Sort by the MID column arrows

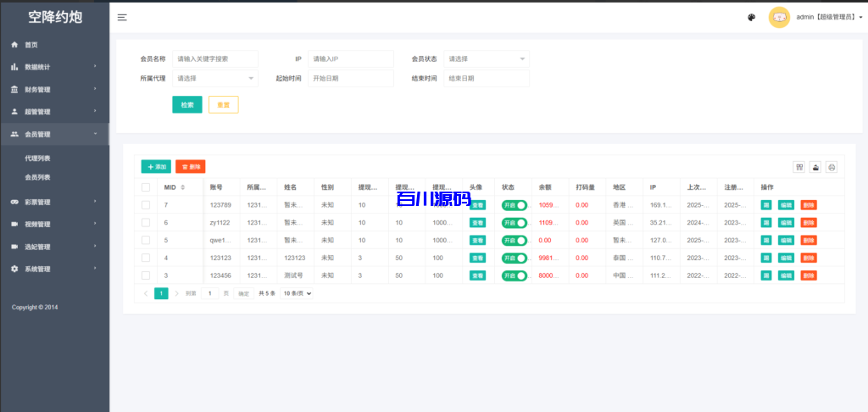[183, 187]
